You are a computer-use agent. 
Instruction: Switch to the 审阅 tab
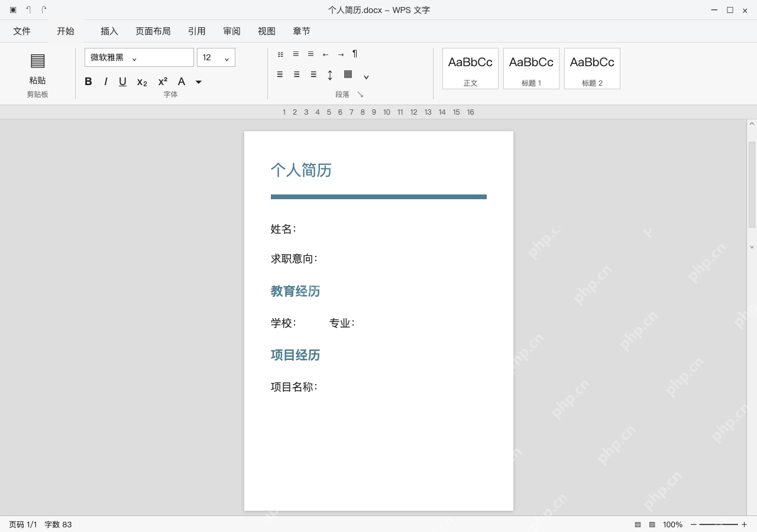click(x=232, y=31)
